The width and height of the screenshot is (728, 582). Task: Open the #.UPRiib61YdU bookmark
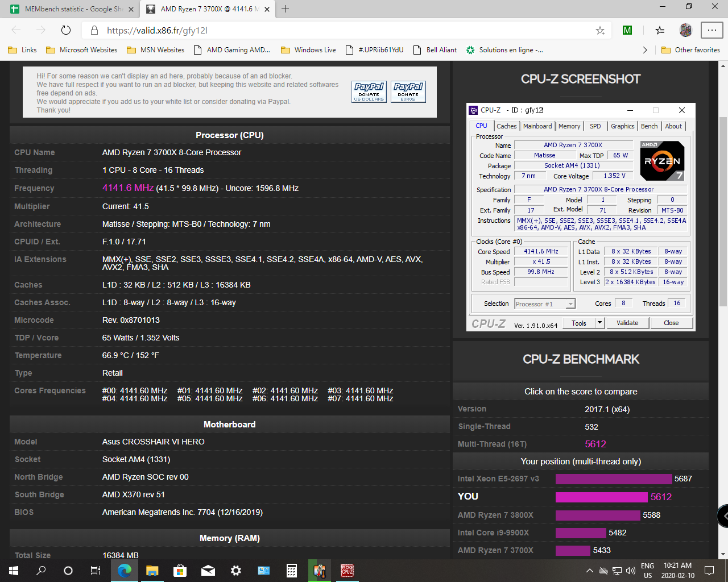(x=374, y=50)
